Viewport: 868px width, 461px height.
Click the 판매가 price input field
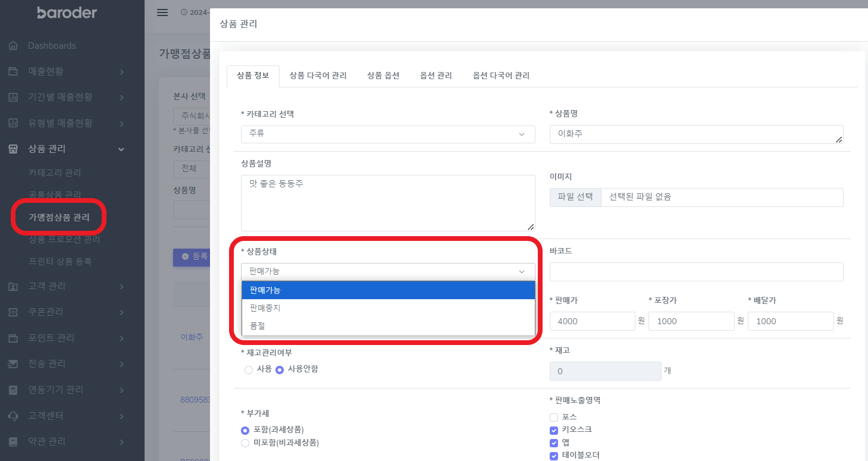pyautogui.click(x=592, y=321)
